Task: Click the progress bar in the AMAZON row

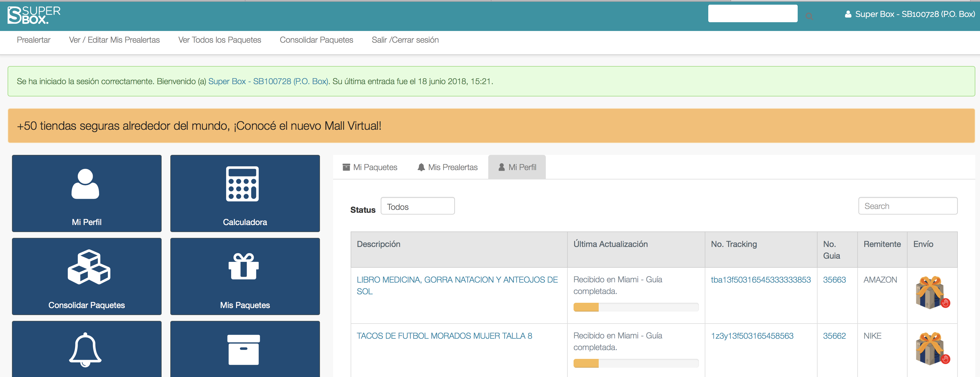Action: (636, 307)
